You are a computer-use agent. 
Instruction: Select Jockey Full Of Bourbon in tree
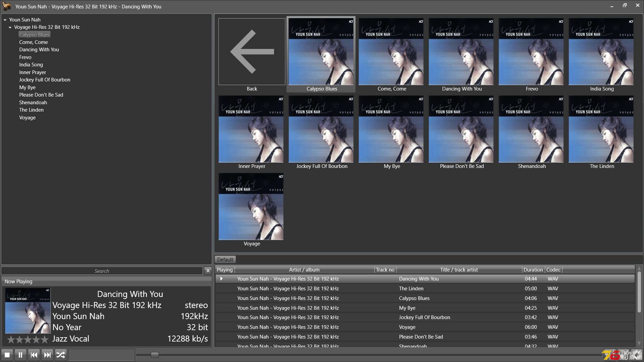pos(45,80)
